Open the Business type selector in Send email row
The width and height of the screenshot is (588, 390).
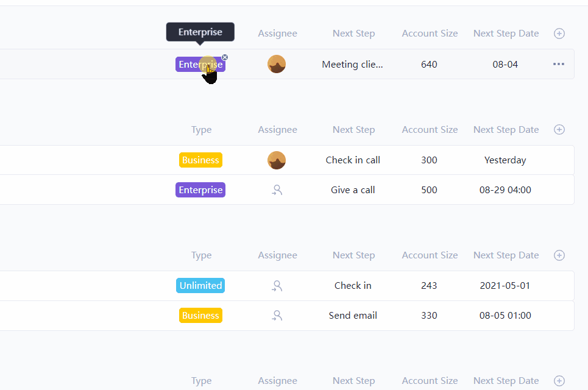coord(200,315)
